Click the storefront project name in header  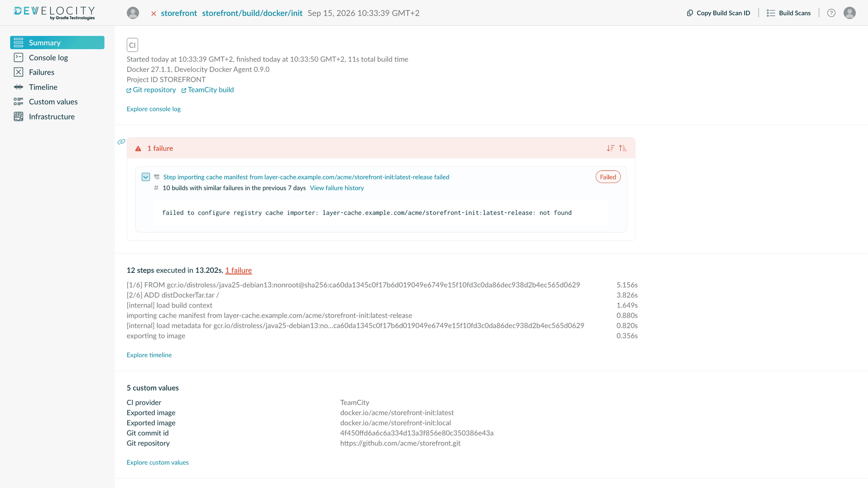coord(179,13)
